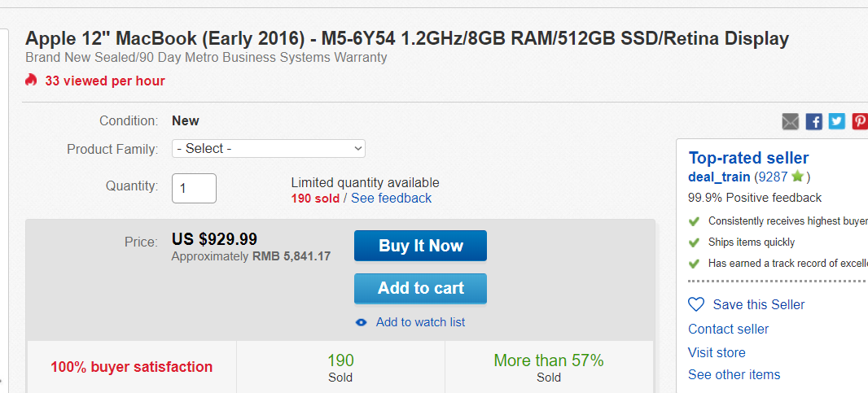This screenshot has height=393, width=868.
Task: Share listing on Twitter icon
Action: pyautogui.click(x=837, y=121)
